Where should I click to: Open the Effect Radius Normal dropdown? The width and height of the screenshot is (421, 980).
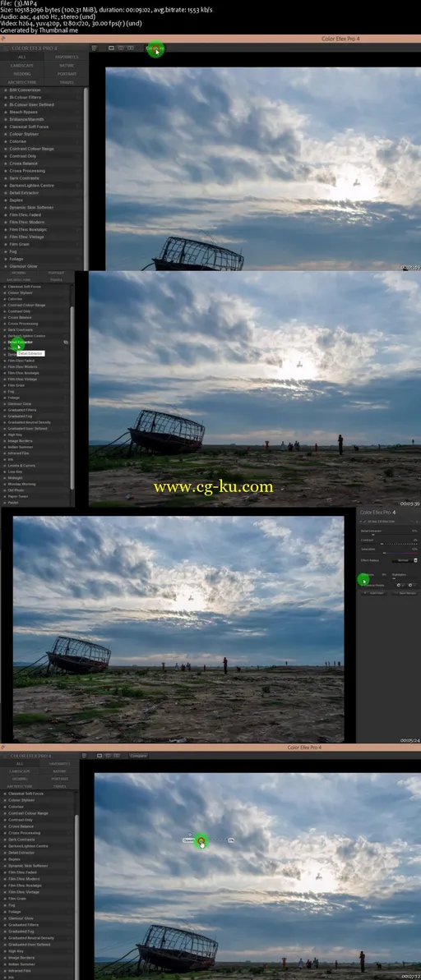405,560
